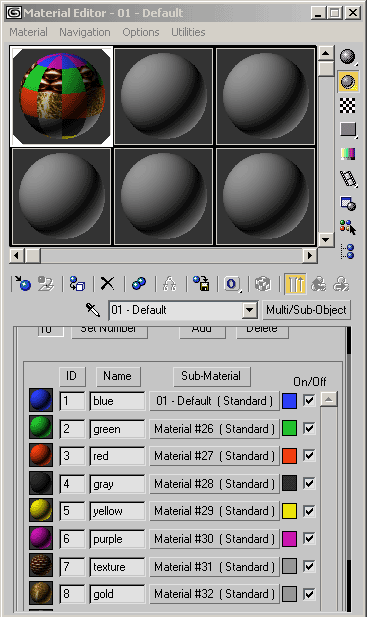Click the sample slots scroll right arrow
The width and height of the screenshot is (367, 617).
(x=310, y=255)
